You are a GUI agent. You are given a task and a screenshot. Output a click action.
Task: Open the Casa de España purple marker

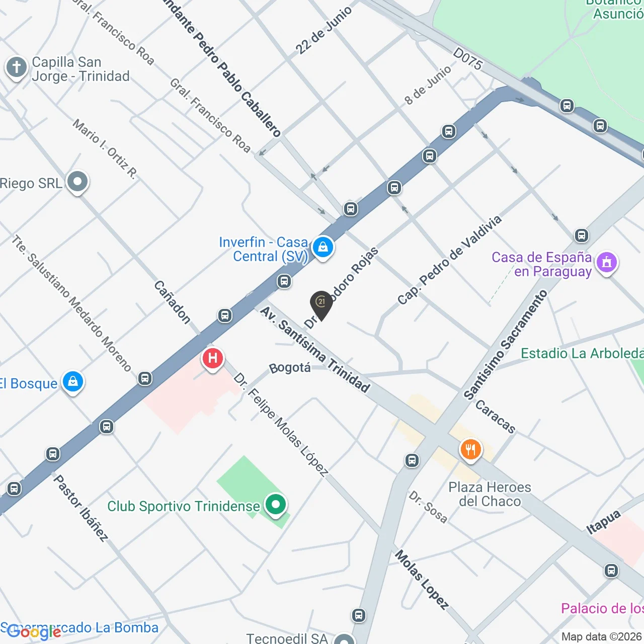click(607, 264)
